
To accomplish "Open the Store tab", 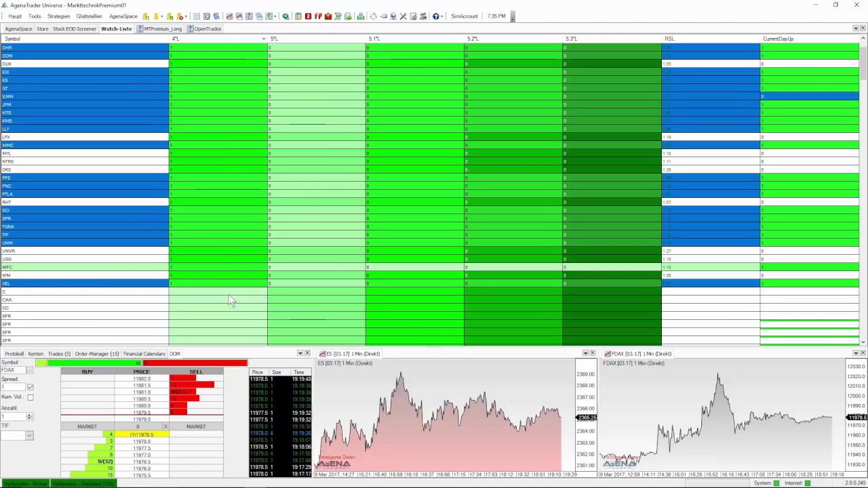I will point(42,29).
